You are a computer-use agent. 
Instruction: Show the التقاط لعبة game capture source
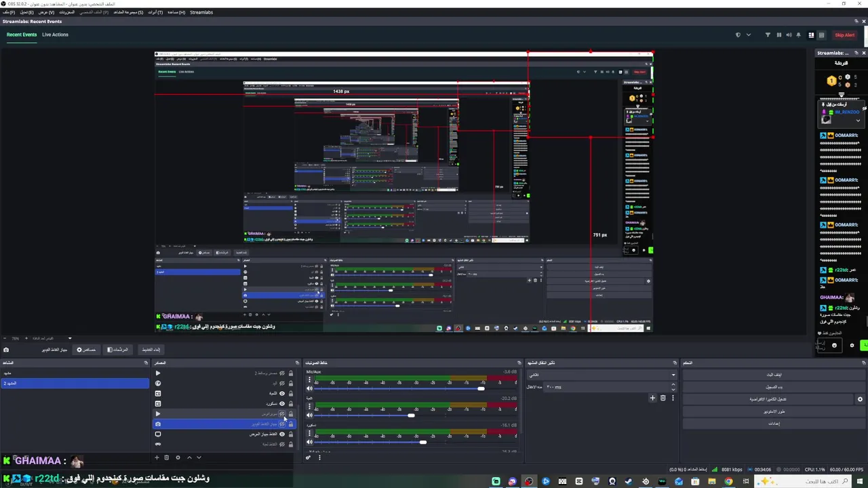(x=282, y=444)
